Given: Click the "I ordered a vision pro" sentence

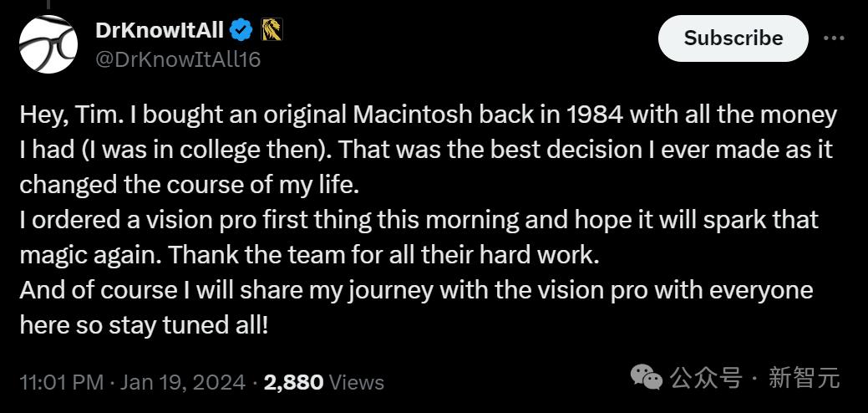Looking at the screenshot, I should 167,220.
